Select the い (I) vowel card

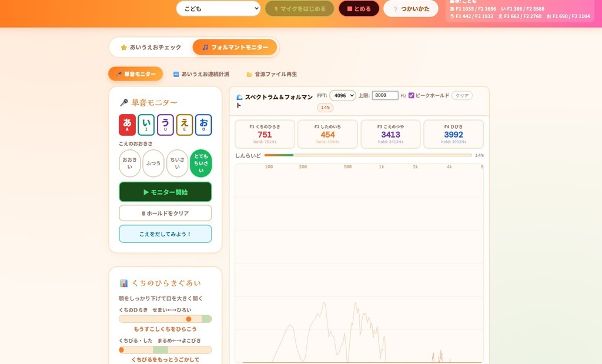(146, 126)
